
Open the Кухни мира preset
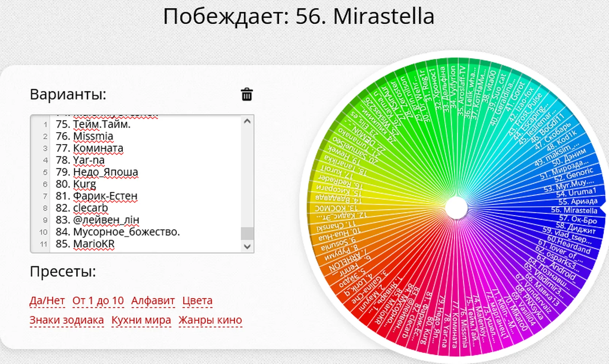pyautogui.click(x=141, y=320)
